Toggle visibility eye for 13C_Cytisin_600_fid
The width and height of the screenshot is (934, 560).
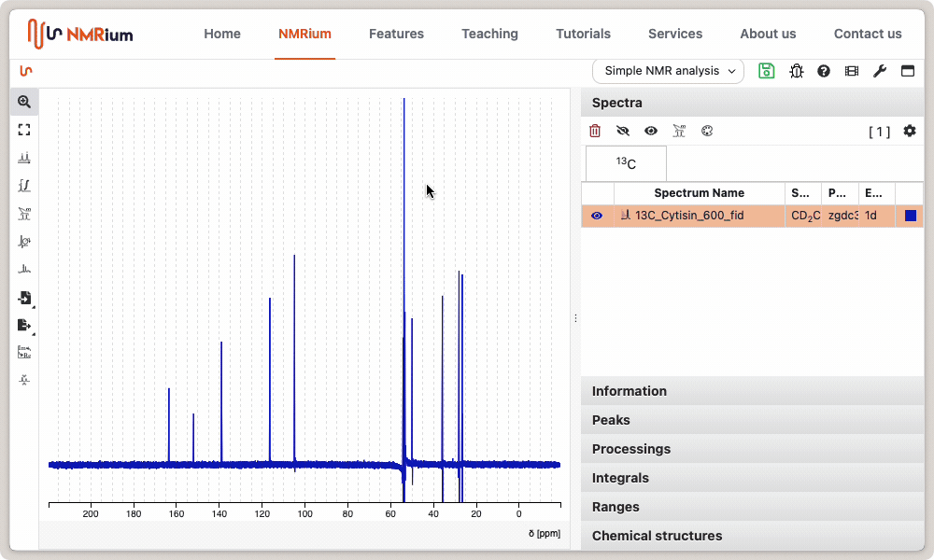point(597,216)
